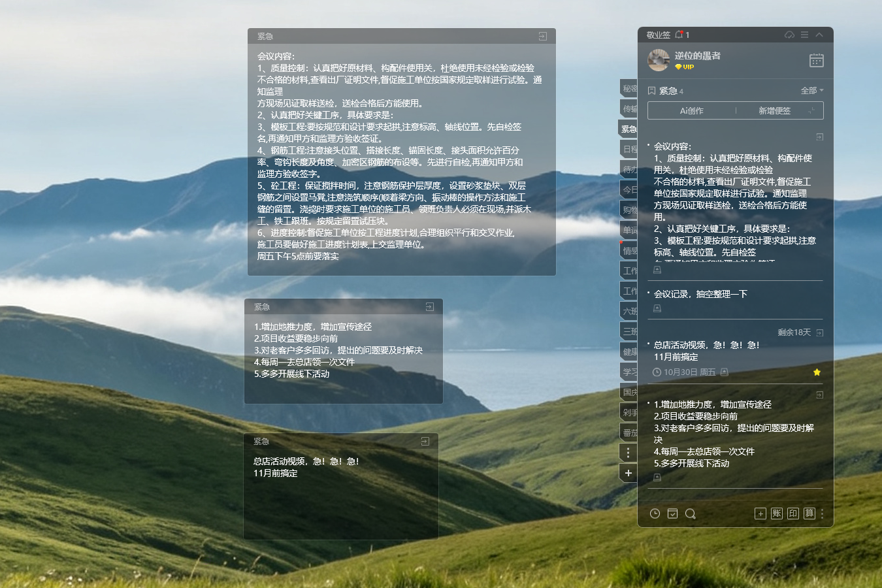Switch to the 健康 category tab

pyautogui.click(x=629, y=351)
